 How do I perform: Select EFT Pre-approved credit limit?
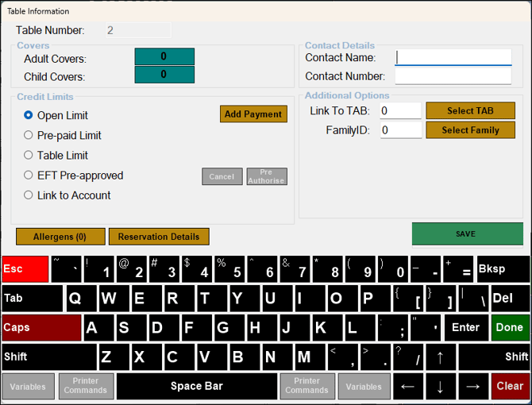point(29,175)
